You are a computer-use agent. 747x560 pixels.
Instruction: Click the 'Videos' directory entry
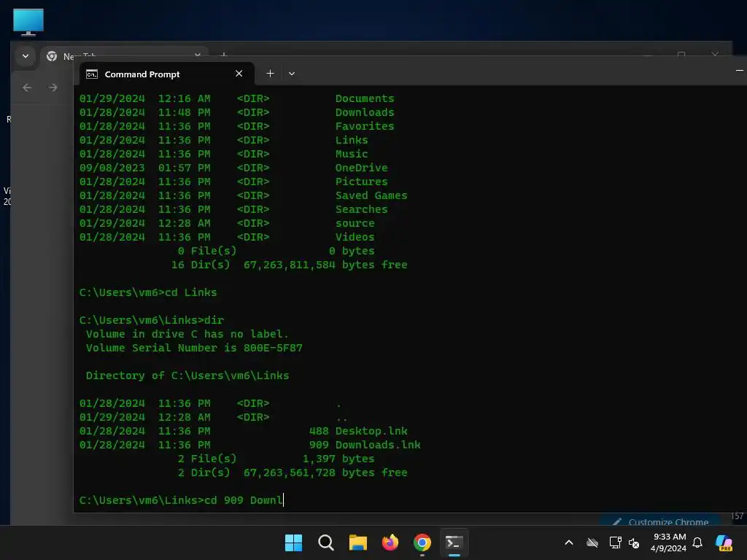pyautogui.click(x=355, y=237)
